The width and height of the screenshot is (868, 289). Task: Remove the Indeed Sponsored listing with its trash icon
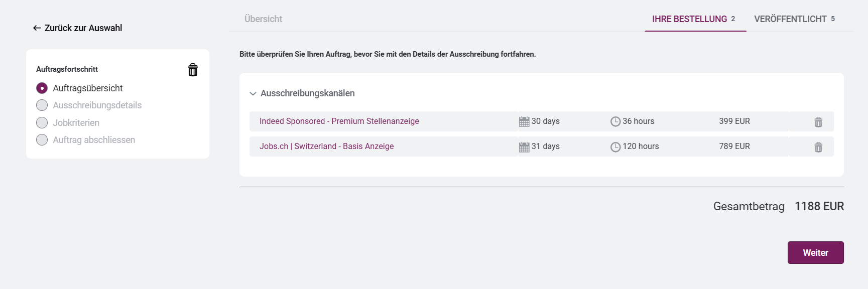pos(818,122)
